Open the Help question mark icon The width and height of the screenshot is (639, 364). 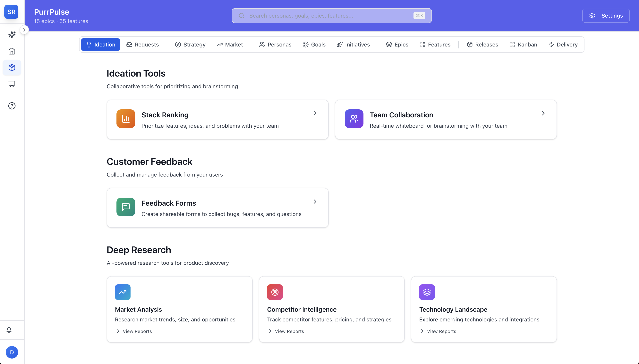(12, 106)
